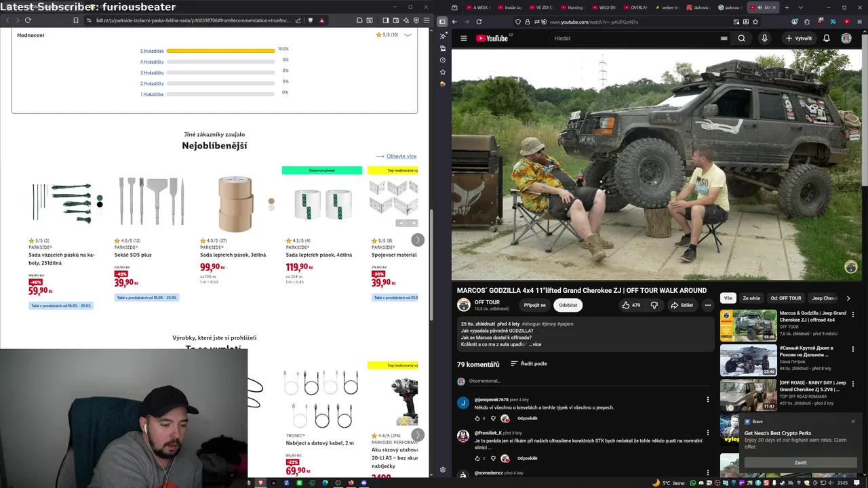This screenshot has height=488, width=868.
Task: Open the taskbar weather 5°C Jasno widget
Action: click(670, 483)
